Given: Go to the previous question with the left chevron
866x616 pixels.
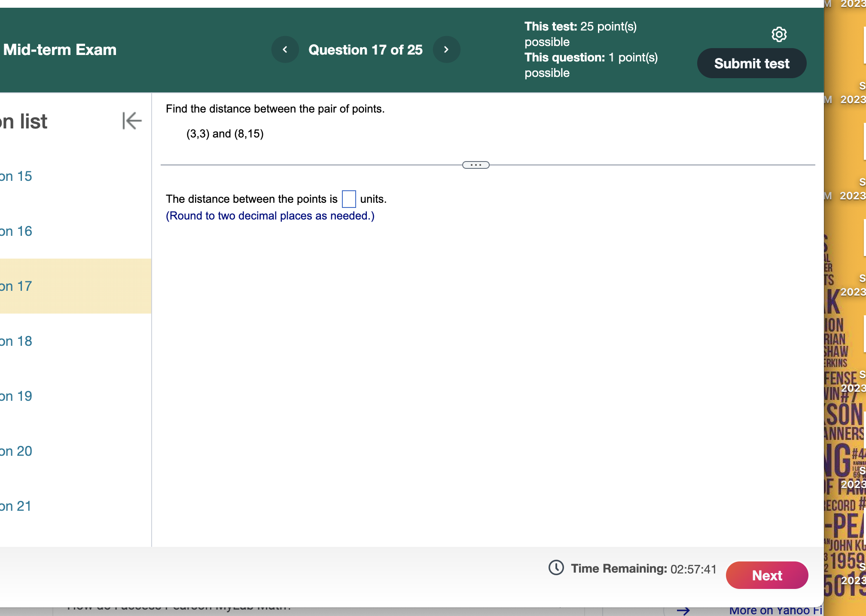Looking at the screenshot, I should [285, 49].
